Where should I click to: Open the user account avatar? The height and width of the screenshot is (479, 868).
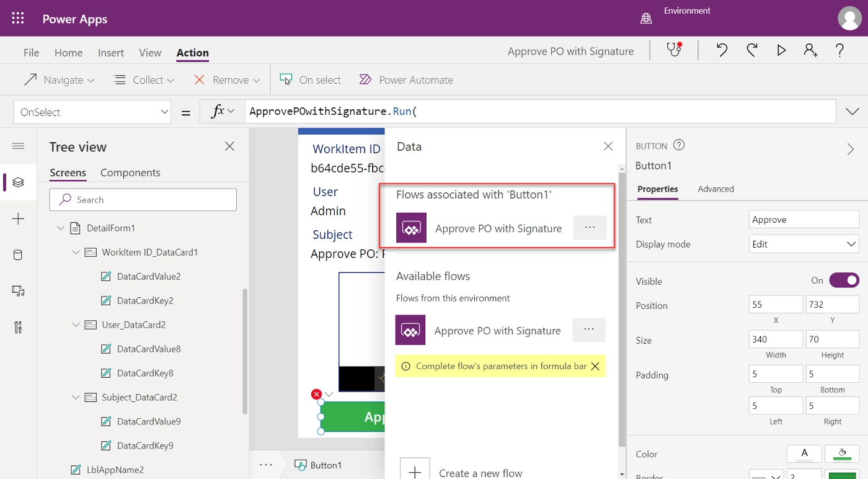point(849,18)
